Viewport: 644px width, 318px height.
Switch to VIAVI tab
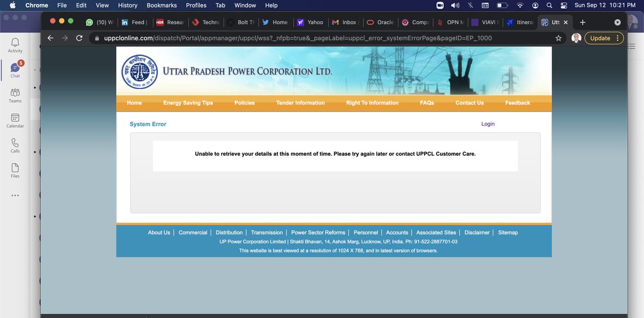point(485,23)
